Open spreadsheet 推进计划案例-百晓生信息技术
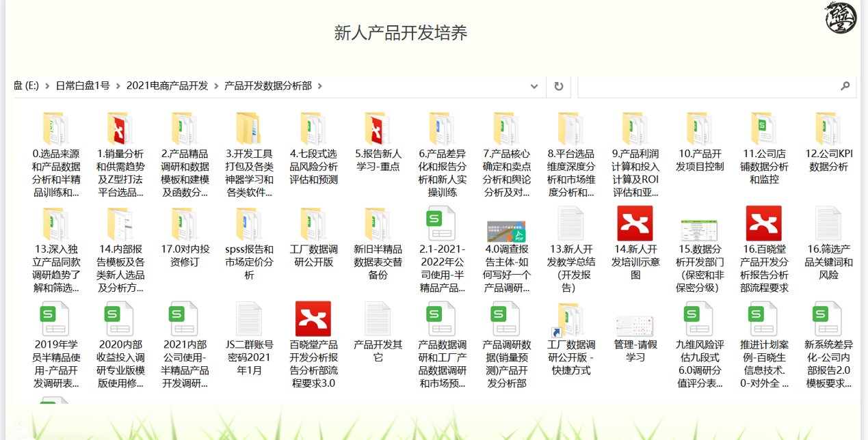 [764, 345]
